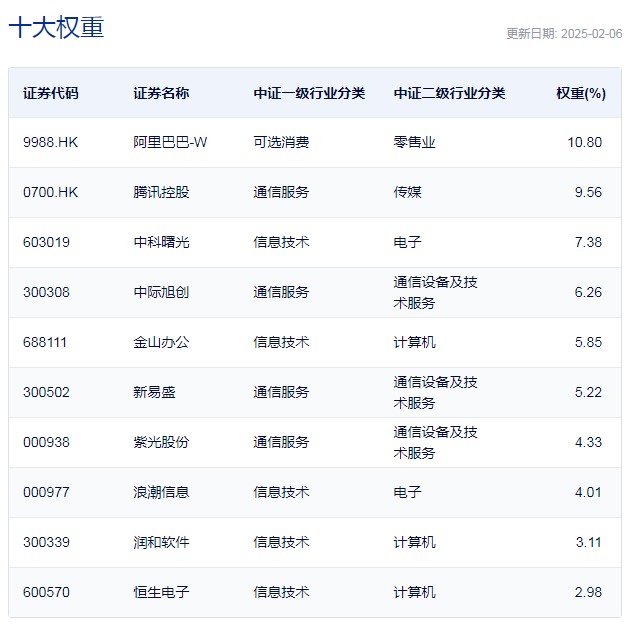Click the 证券代码 column header

[x=51, y=93]
